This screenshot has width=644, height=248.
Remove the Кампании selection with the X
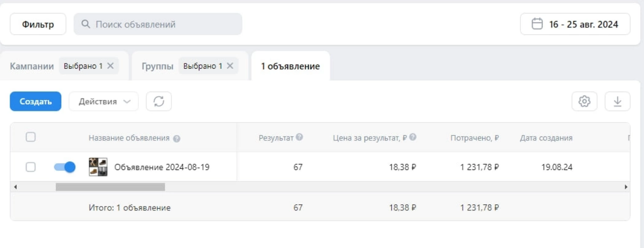point(110,66)
